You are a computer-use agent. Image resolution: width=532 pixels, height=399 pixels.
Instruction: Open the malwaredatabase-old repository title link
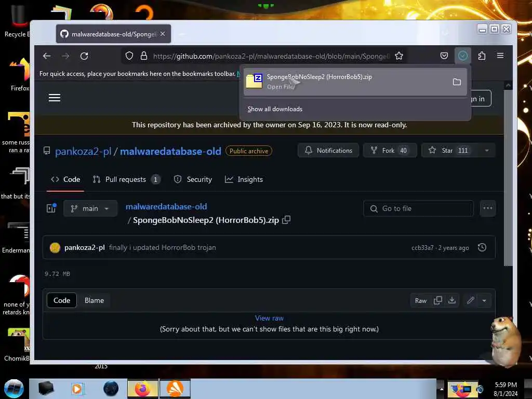coord(170,151)
